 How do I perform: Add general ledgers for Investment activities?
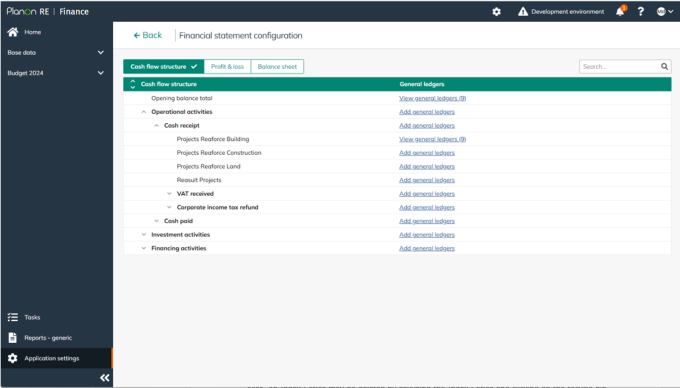(427, 235)
